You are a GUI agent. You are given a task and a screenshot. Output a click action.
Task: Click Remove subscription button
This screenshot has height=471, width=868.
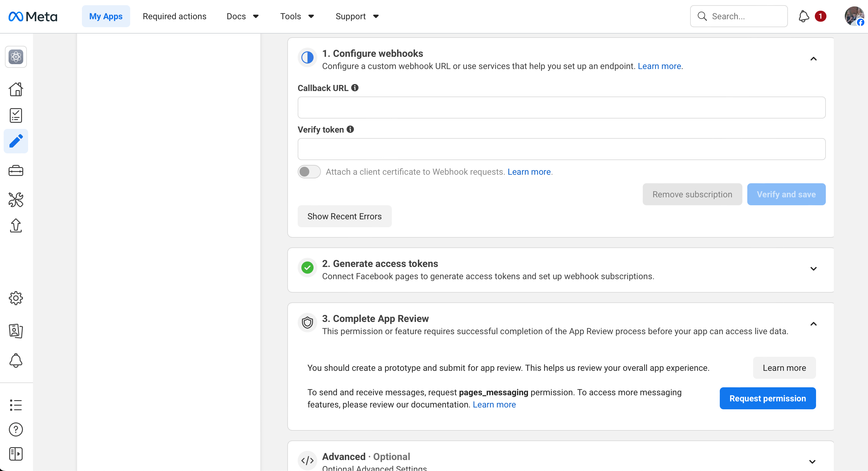(693, 194)
